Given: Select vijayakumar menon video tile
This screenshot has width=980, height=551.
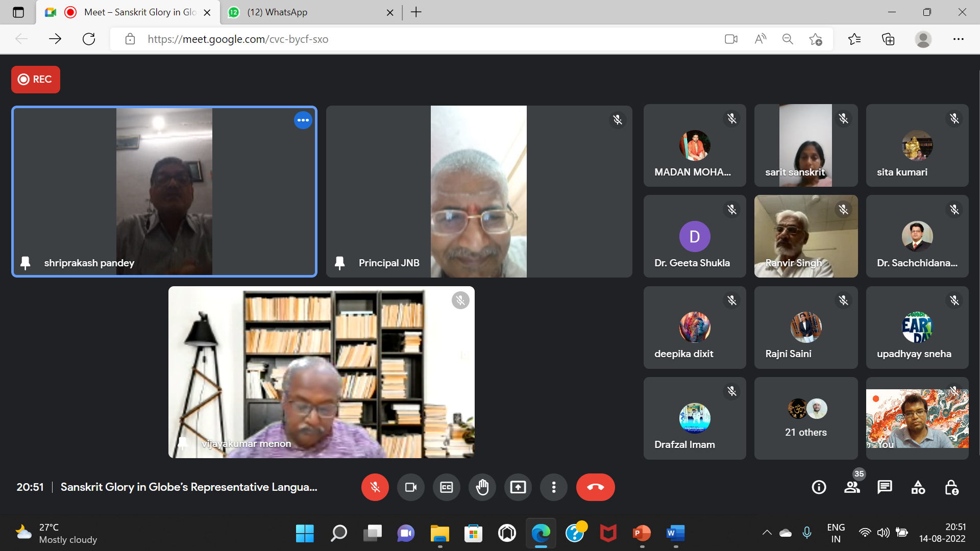Looking at the screenshot, I should click(x=322, y=372).
